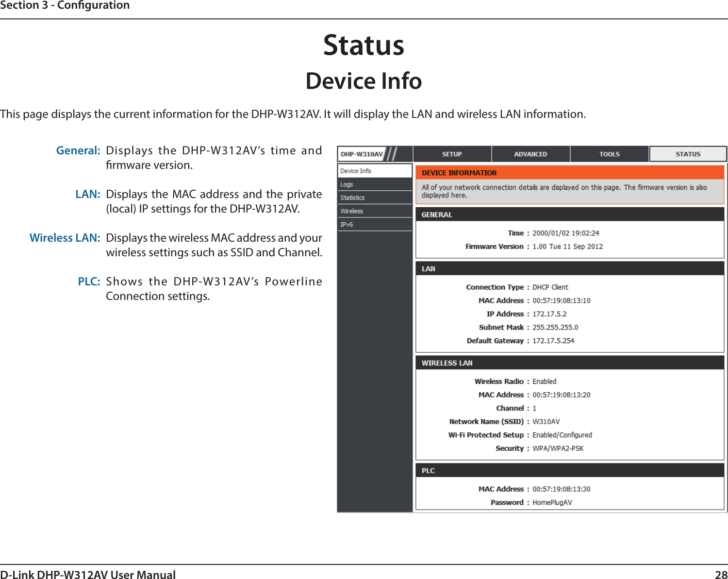Click page number 28 in the footer
Viewport: 728px width, 579px height.
(x=721, y=575)
